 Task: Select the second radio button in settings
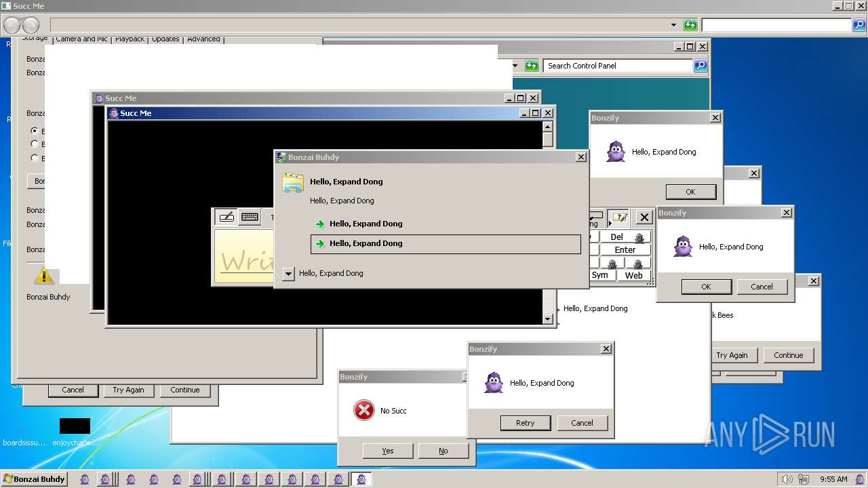(35, 144)
